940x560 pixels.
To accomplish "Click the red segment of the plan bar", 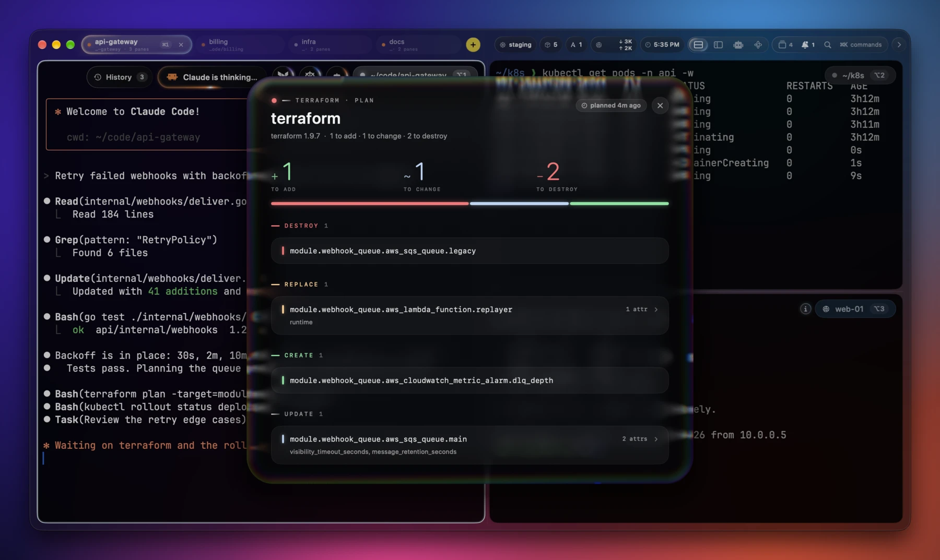I will coord(370,204).
